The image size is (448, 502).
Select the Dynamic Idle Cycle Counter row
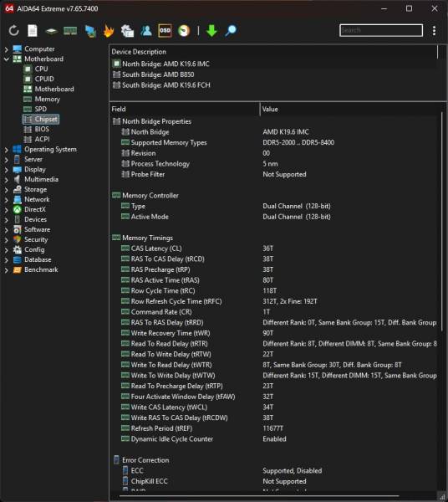pos(275,439)
